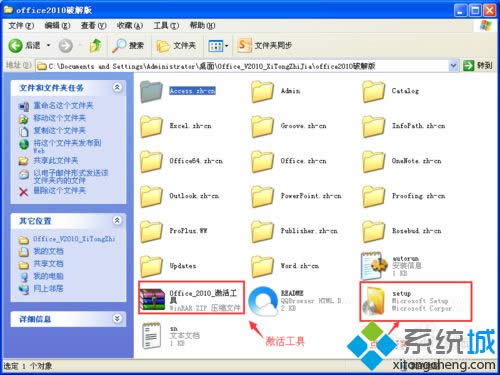Select the sn text document

(171, 336)
